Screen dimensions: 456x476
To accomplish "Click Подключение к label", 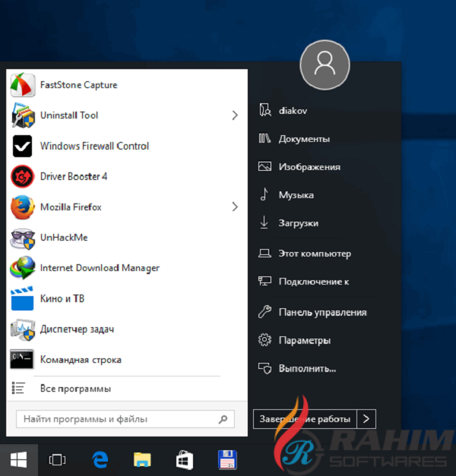I will [314, 282].
